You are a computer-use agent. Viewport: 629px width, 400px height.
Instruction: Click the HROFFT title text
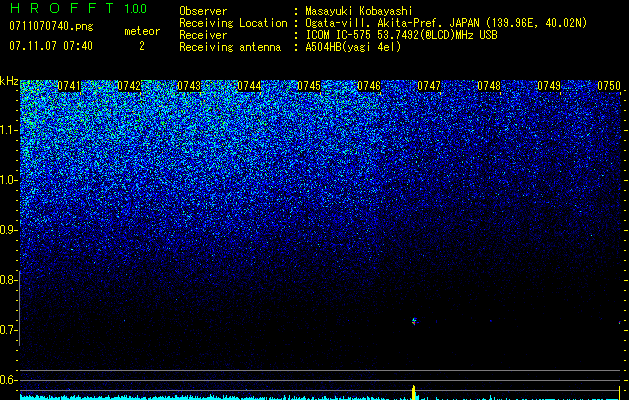click(62, 8)
